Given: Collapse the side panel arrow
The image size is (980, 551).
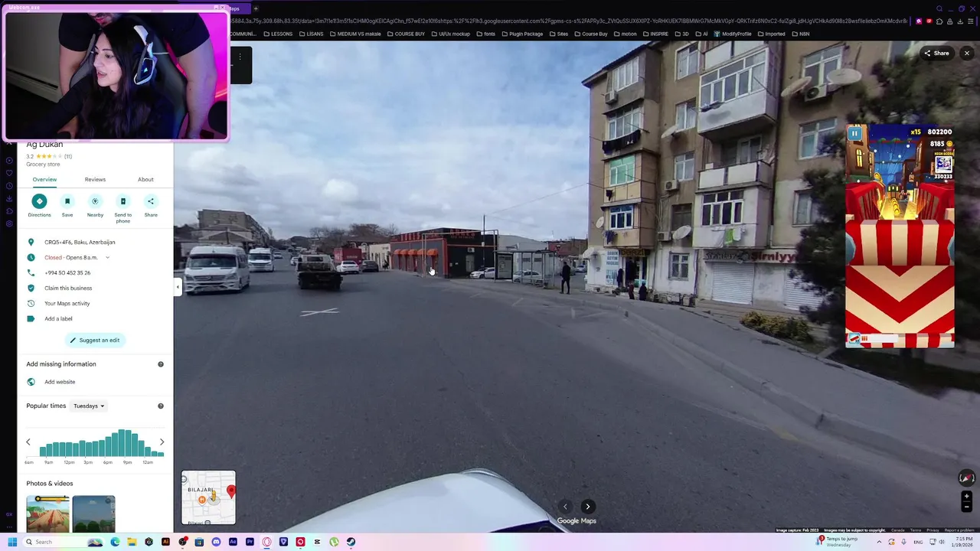Looking at the screenshot, I should click(x=178, y=287).
